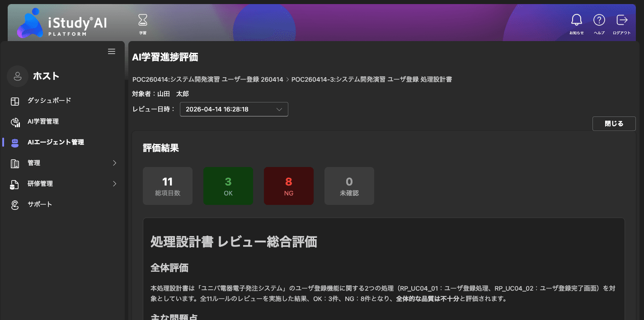Click 処理設計書 レビュー総合評価 heading

(234, 242)
